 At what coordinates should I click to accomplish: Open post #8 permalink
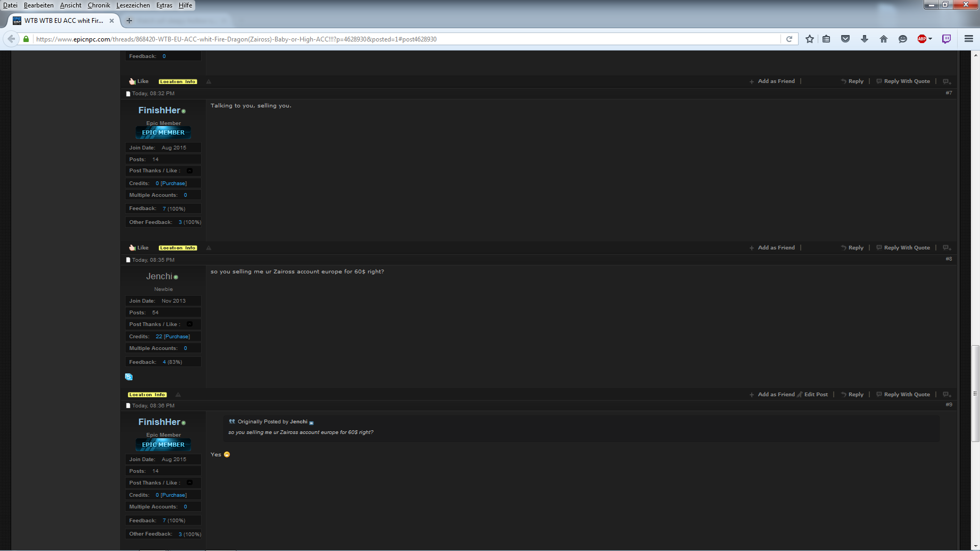click(x=949, y=259)
